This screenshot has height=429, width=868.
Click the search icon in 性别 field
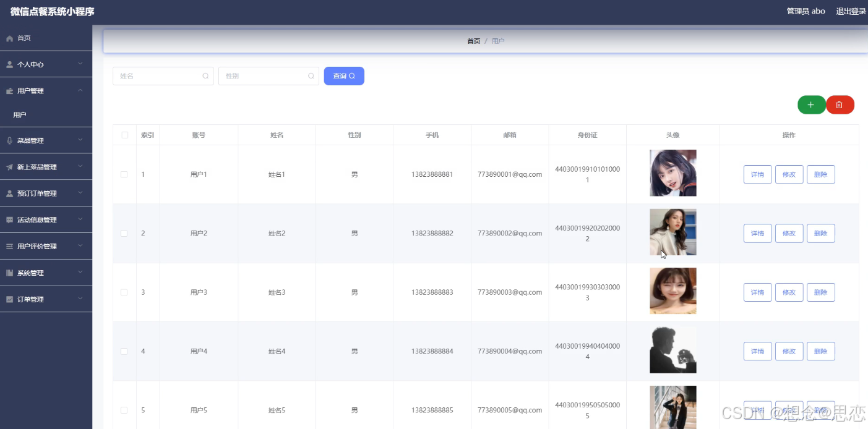pos(311,76)
